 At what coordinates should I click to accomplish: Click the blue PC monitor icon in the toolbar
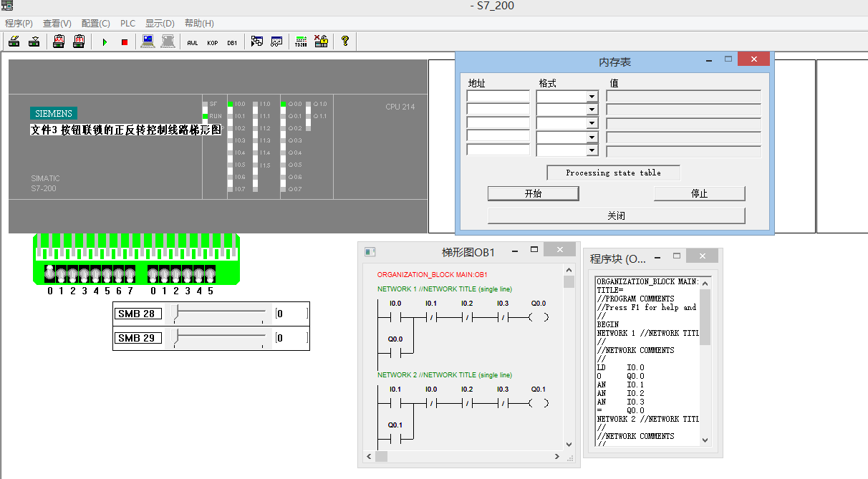148,42
